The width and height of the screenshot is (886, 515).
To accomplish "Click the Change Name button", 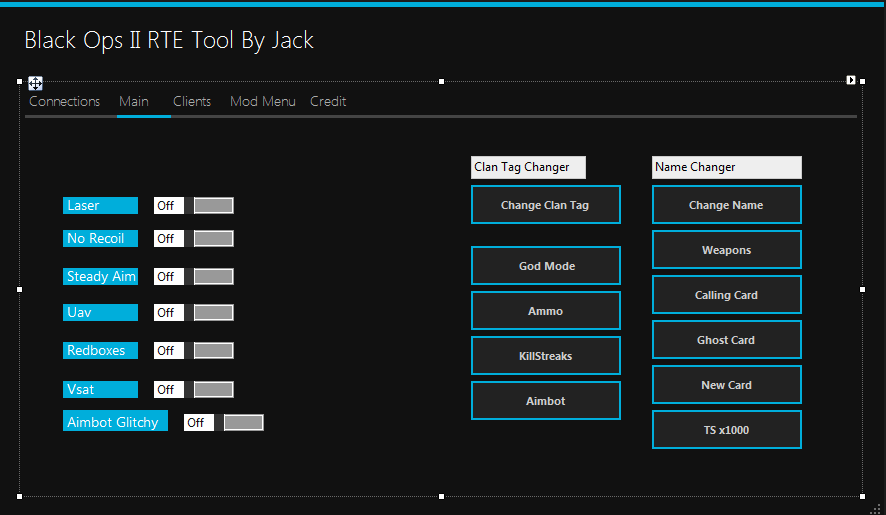I will tap(727, 205).
